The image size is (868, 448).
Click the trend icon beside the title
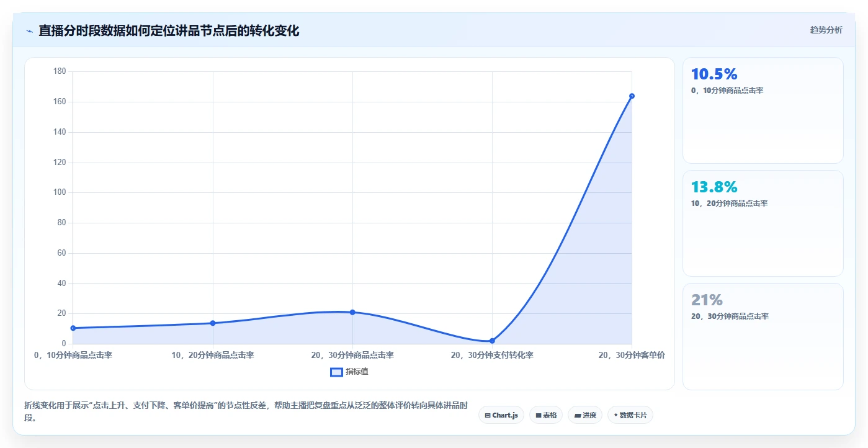click(29, 30)
